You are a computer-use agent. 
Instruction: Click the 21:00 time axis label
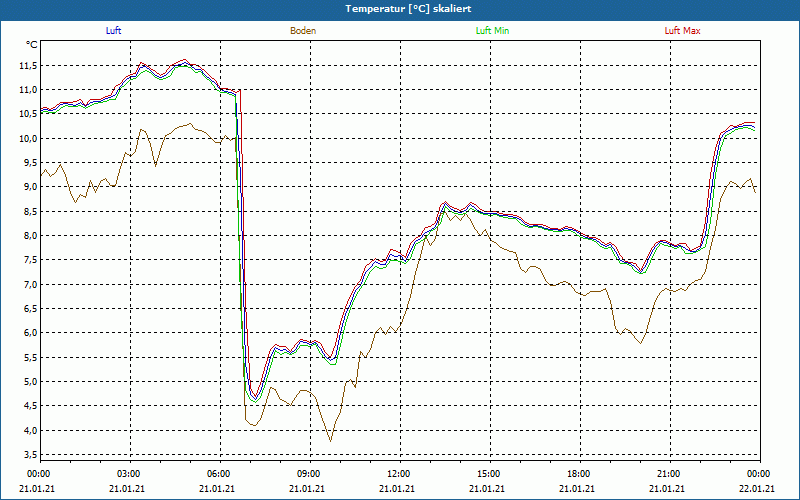pyautogui.click(x=668, y=474)
